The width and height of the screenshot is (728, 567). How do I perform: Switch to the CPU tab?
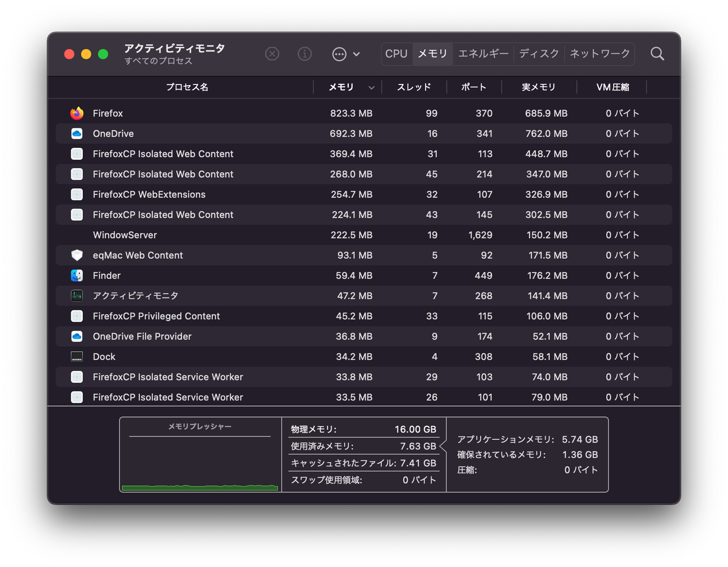pos(396,54)
